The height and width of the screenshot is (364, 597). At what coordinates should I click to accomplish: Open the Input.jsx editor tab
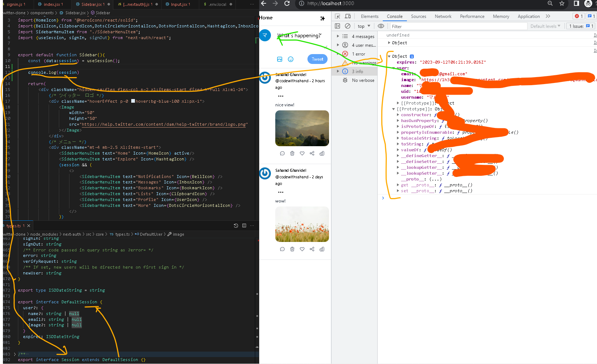[x=181, y=4]
